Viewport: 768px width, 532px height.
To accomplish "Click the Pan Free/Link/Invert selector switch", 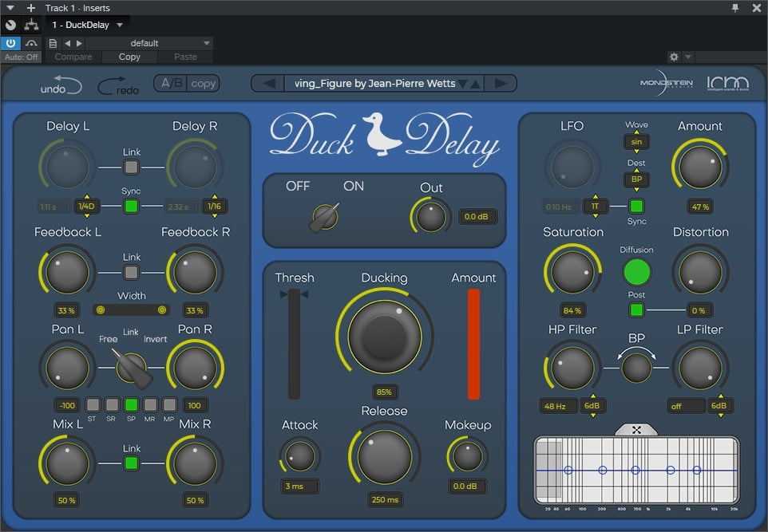I will [x=131, y=368].
